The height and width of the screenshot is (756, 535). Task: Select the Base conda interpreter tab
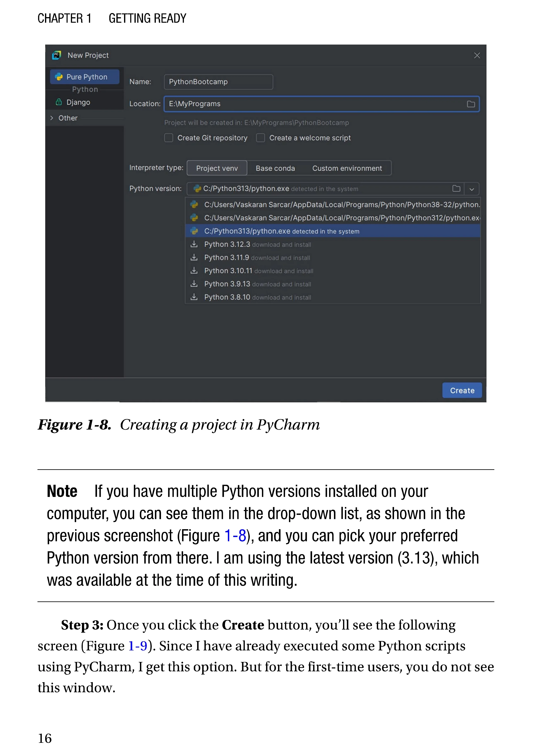pyautogui.click(x=275, y=168)
